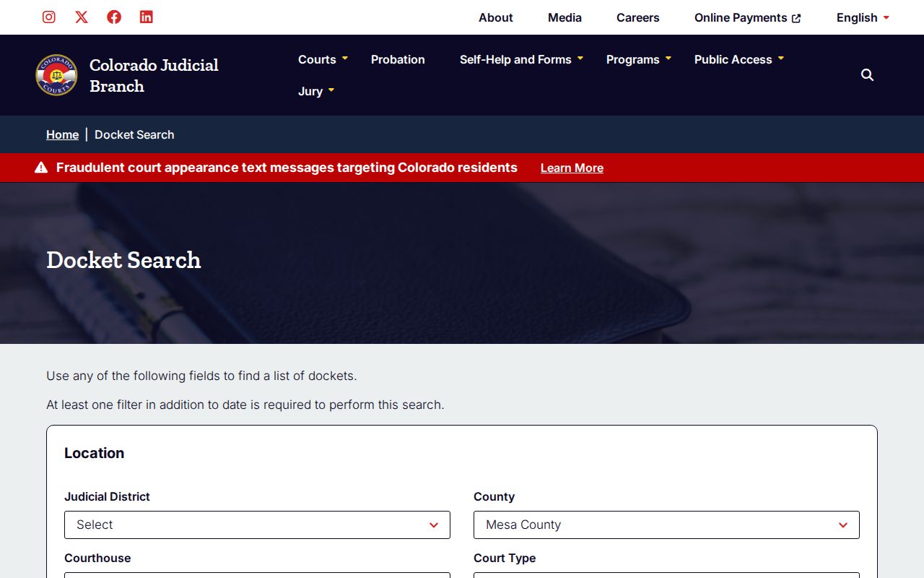Open the Programs navigation menu

tap(638, 59)
